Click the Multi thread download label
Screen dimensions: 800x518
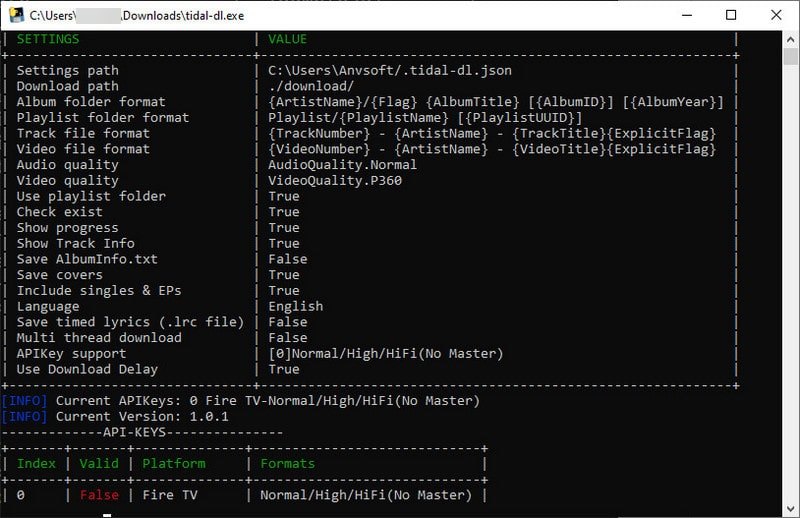[99, 338]
